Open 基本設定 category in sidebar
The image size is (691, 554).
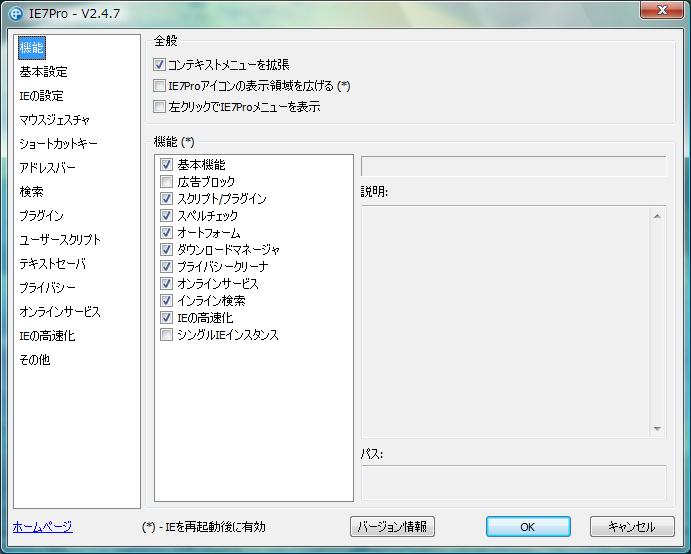point(43,72)
